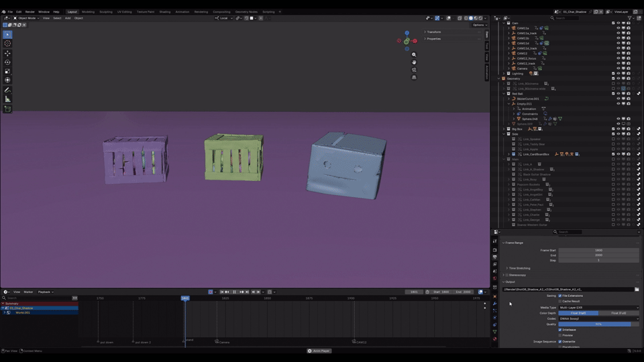
Task: Choose the Rotate tool
Action: point(7,62)
